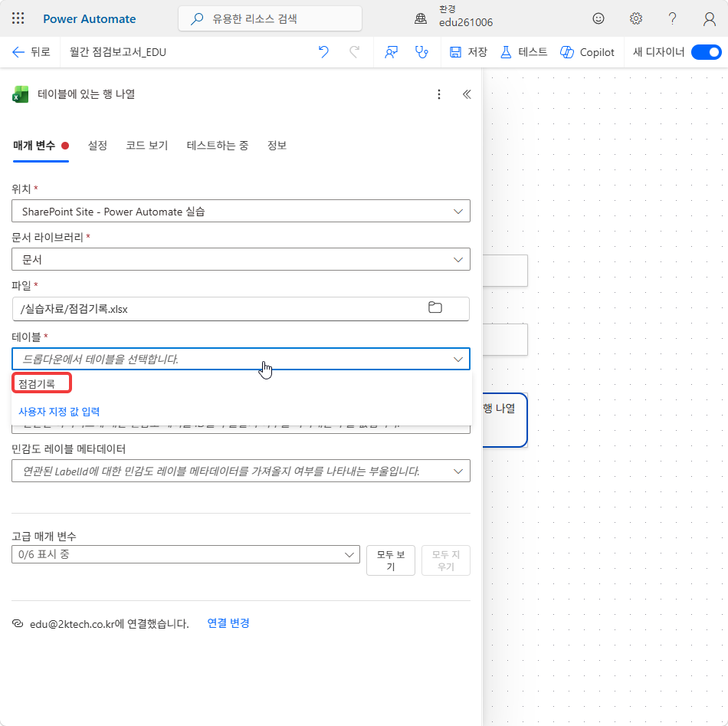Screen dimensions: 728x726
Task: Click the search magnifier icon
Action: pos(197,18)
